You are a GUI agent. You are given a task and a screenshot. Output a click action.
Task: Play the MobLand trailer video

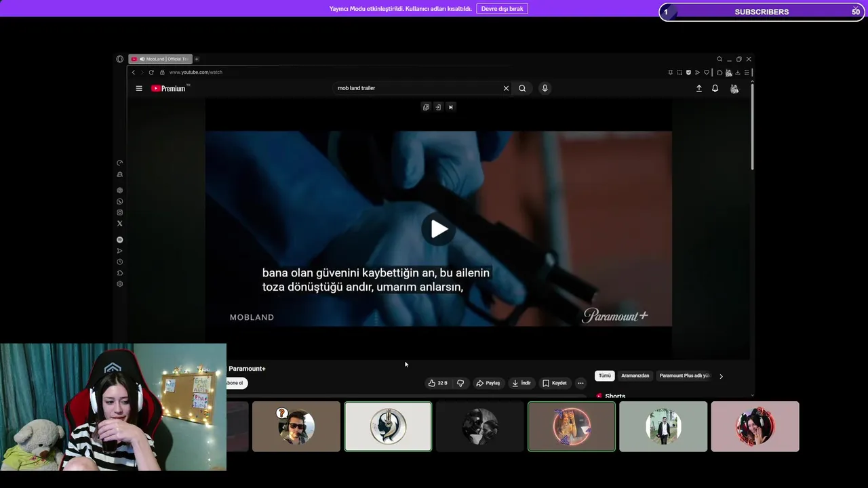439,229
